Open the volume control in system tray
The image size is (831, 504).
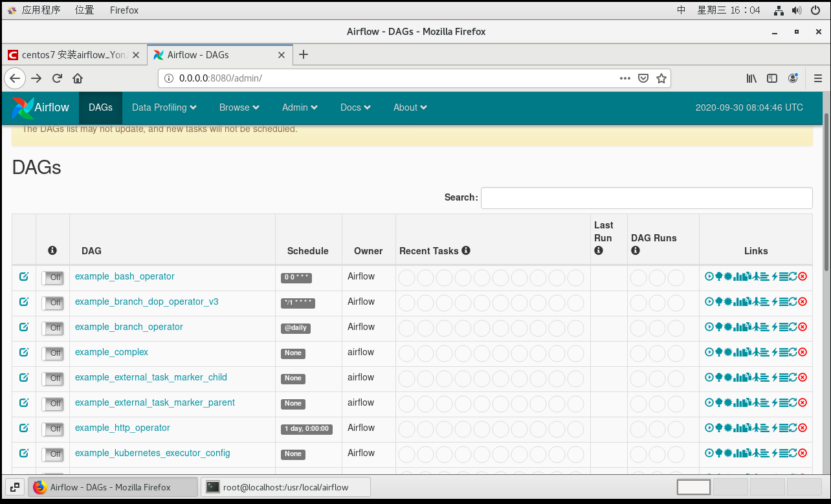797,10
